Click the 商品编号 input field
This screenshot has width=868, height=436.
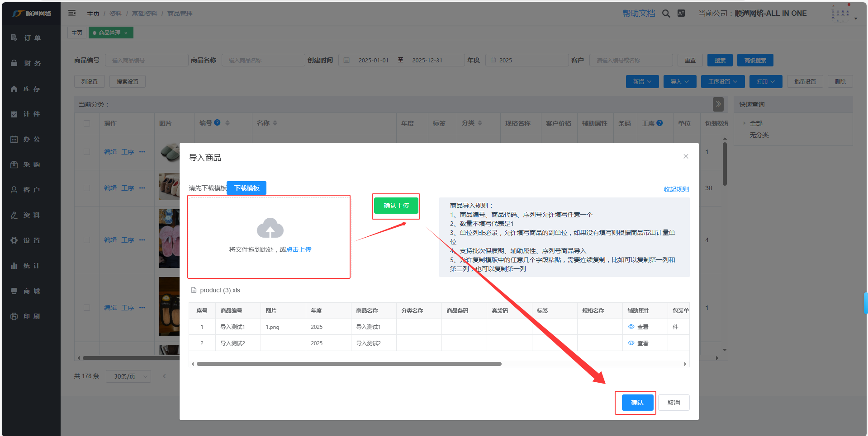coord(147,61)
